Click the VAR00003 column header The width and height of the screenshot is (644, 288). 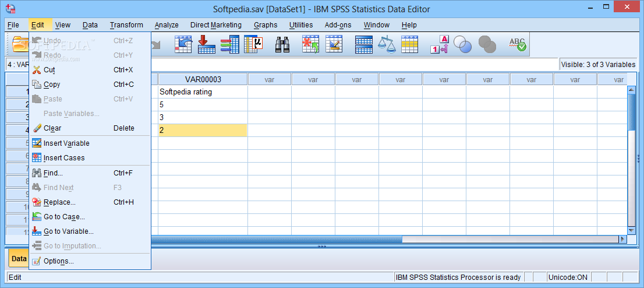pyautogui.click(x=203, y=79)
